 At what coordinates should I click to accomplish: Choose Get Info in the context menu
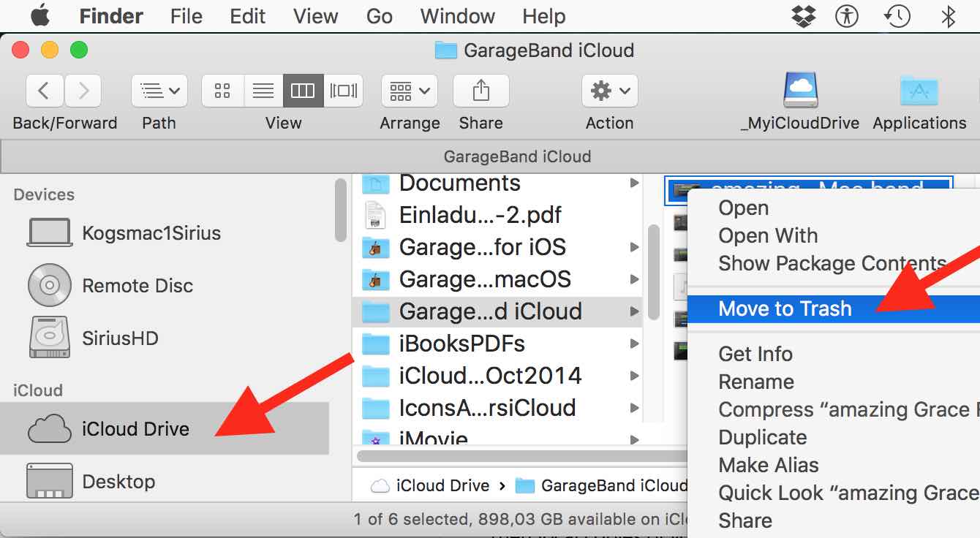pos(834,354)
